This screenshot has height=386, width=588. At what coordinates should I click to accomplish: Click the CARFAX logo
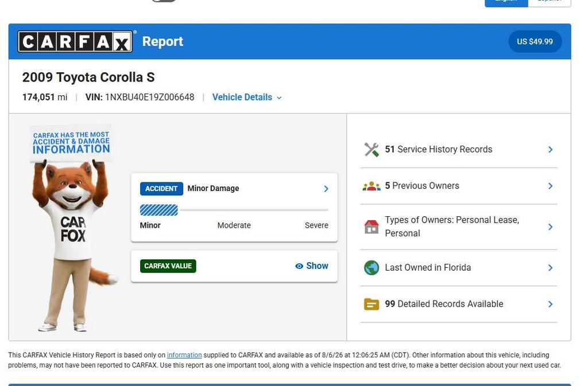coord(75,41)
